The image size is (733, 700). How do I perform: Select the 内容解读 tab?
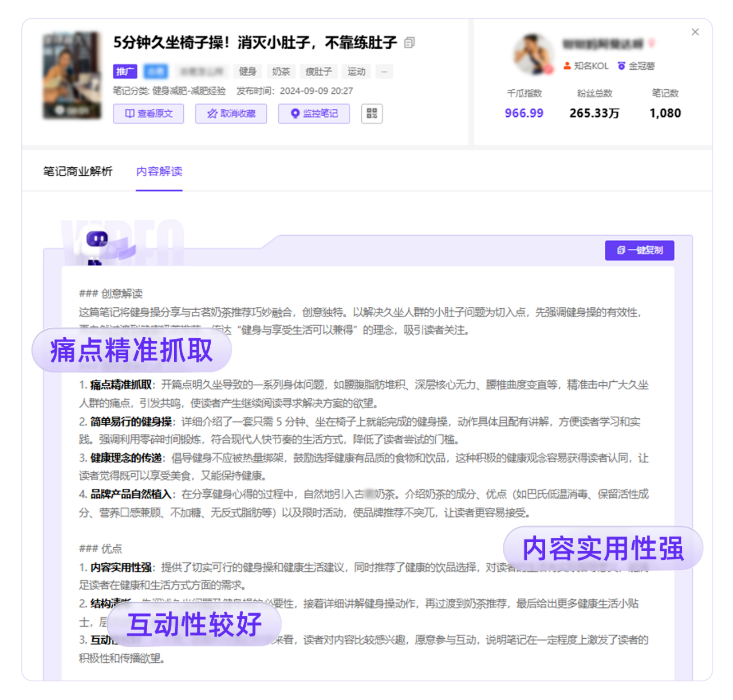tap(159, 171)
